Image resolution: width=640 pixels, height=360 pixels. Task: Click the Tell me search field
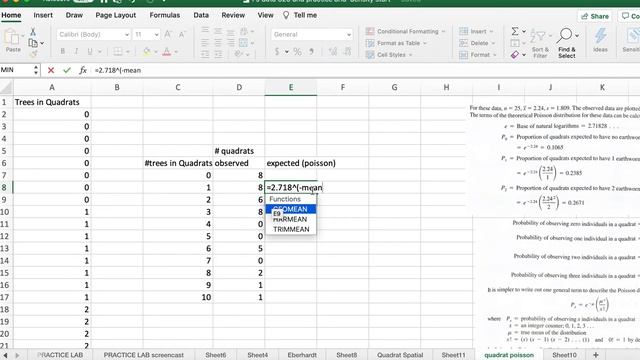[300, 15]
